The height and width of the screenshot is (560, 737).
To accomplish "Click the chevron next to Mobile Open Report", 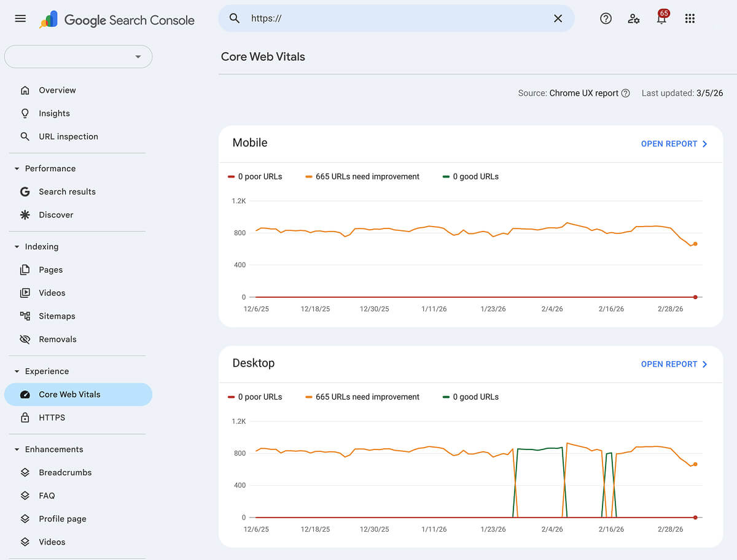I will point(704,144).
